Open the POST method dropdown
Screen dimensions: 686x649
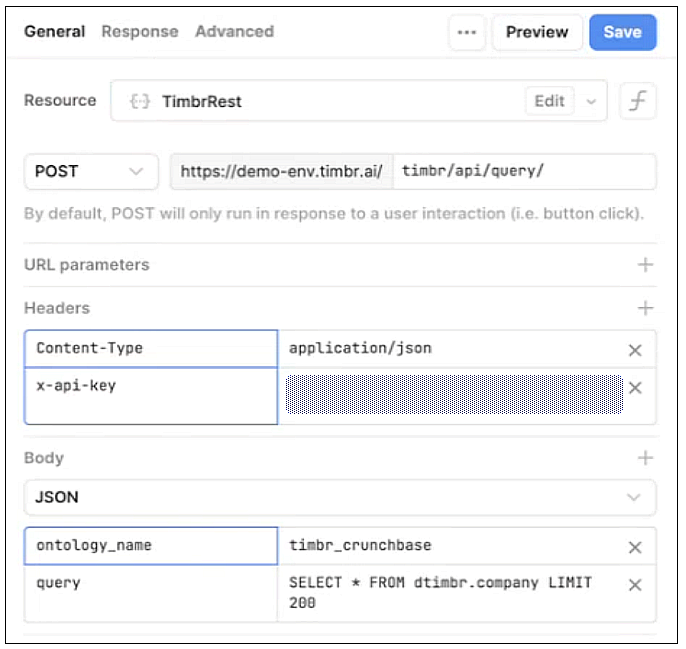click(91, 172)
